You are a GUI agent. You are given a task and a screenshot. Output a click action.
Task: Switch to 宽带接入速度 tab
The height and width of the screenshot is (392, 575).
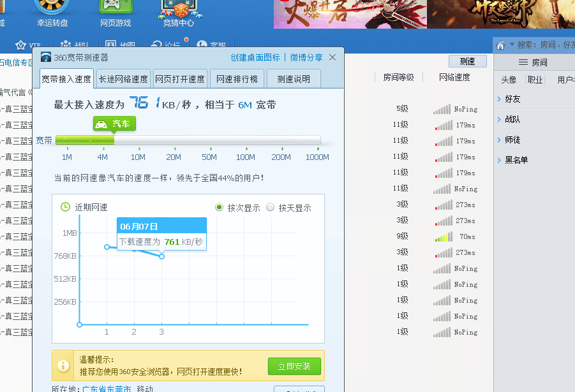[x=66, y=79]
